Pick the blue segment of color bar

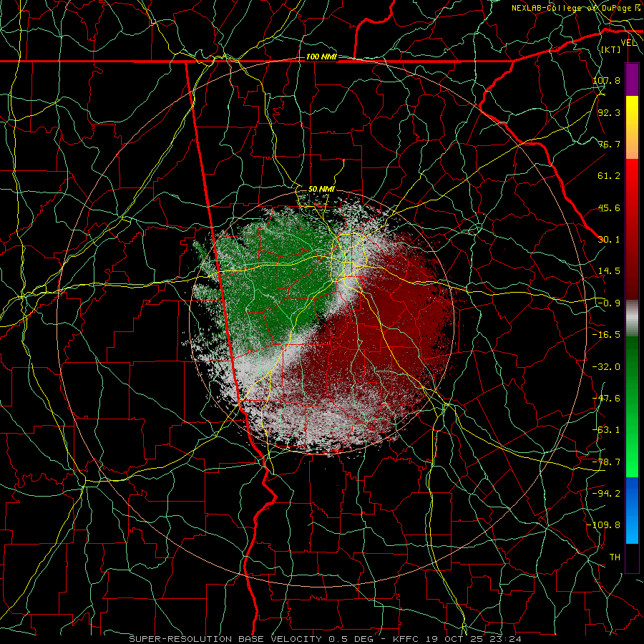click(632, 510)
